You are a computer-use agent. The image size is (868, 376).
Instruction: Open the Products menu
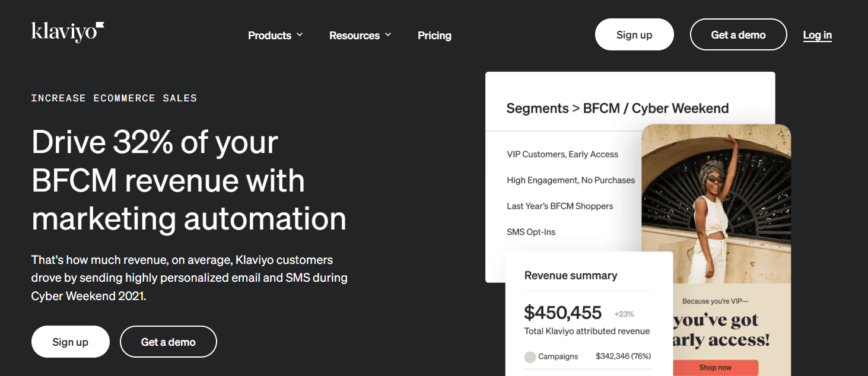pyautogui.click(x=270, y=36)
